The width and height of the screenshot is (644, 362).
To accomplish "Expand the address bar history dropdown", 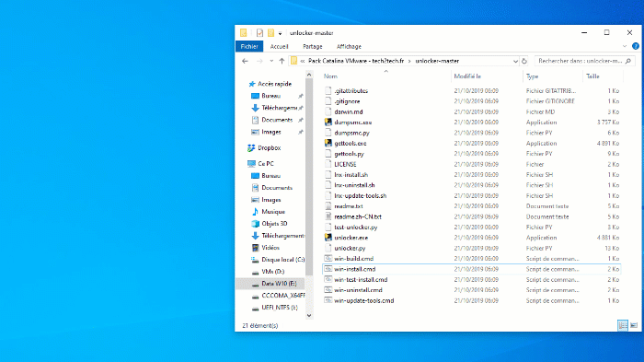I will click(x=515, y=61).
